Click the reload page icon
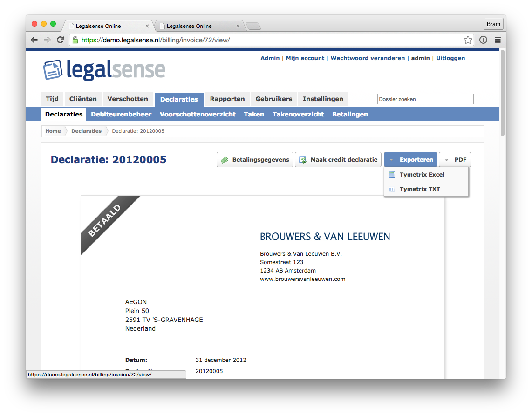This screenshot has width=532, height=416. (x=60, y=40)
